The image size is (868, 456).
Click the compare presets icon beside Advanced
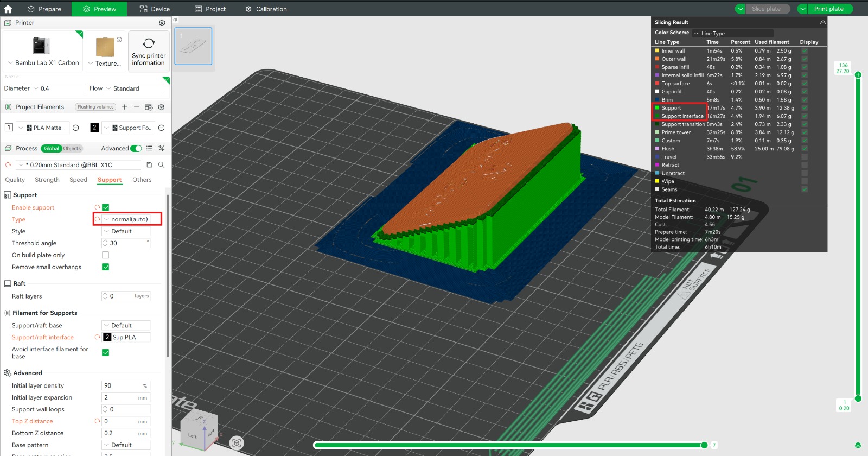[x=161, y=148]
